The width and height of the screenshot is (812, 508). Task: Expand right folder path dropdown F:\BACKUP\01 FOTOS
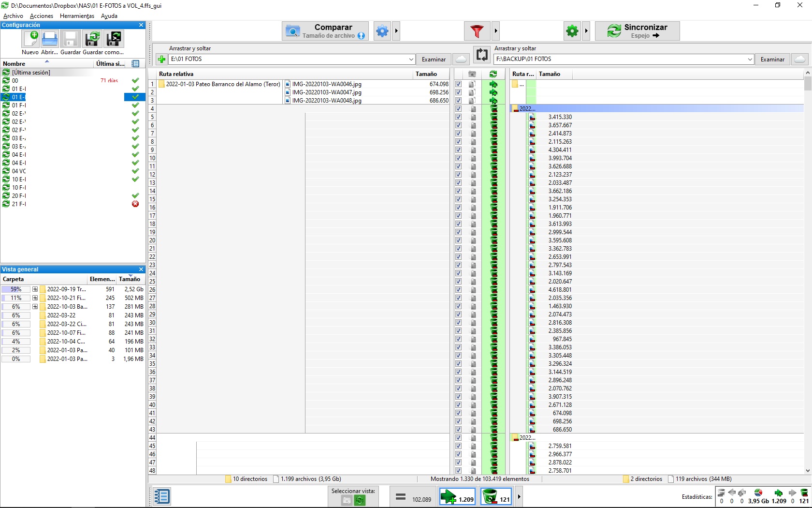[750, 59]
